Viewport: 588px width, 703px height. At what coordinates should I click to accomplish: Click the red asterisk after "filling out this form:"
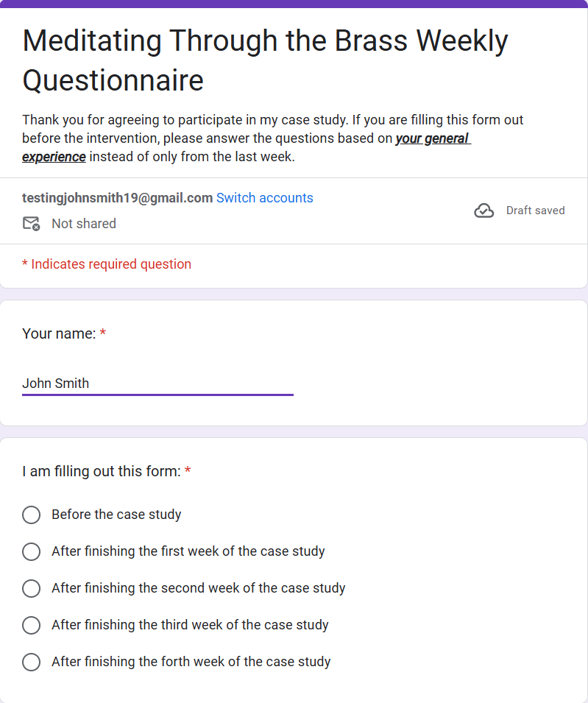(x=188, y=471)
